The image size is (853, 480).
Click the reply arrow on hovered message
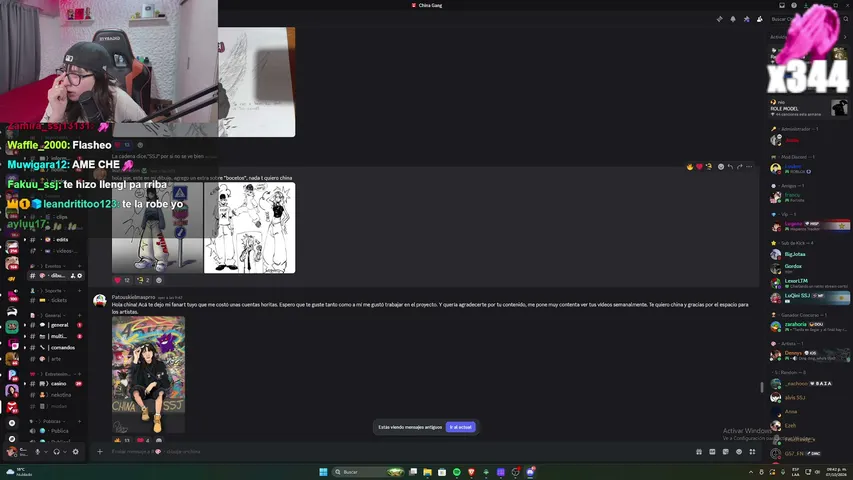tap(730, 167)
